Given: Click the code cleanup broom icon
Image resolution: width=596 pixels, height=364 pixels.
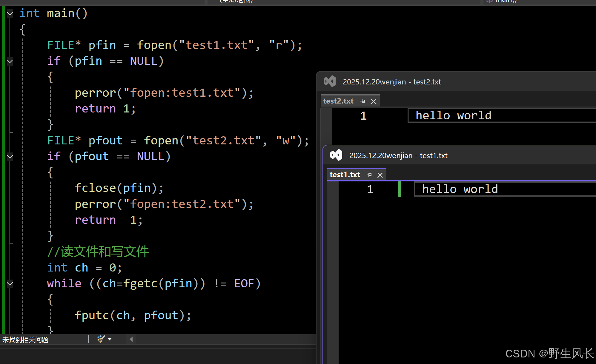Looking at the screenshot, I should click(x=101, y=339).
